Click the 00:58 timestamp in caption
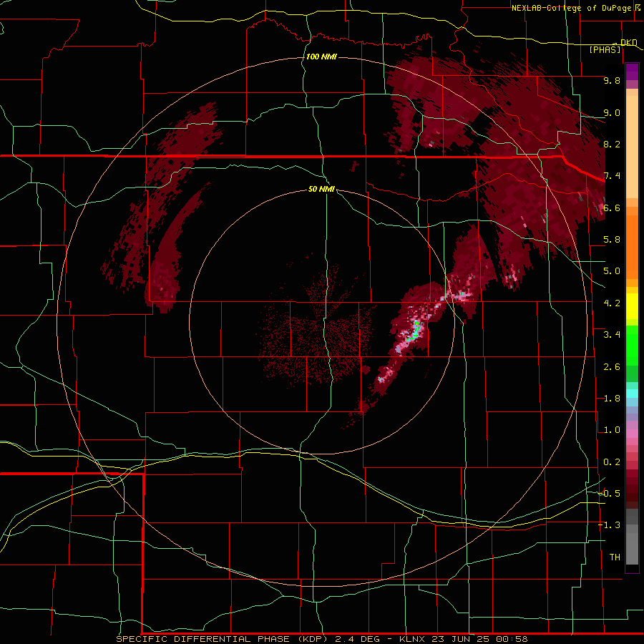This screenshot has height=644, width=644. [512, 639]
